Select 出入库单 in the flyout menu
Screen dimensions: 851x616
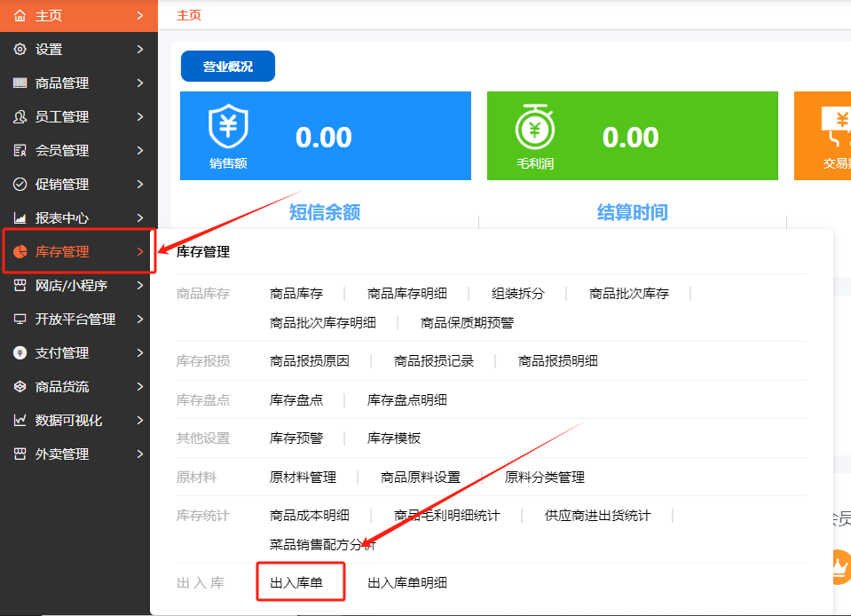(296, 583)
